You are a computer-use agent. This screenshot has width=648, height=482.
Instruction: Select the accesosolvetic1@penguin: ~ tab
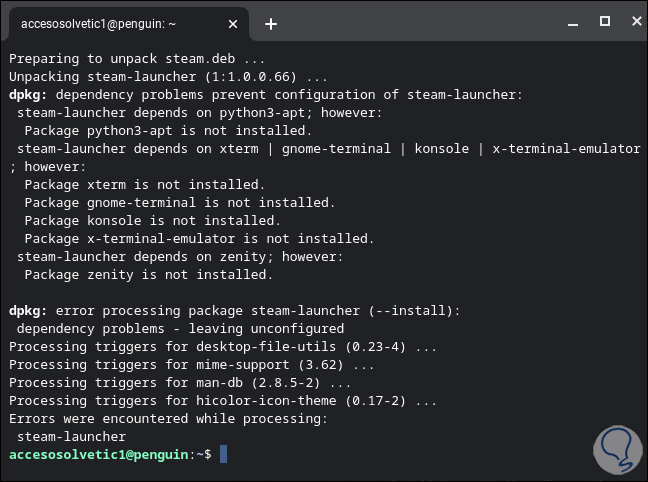(120, 23)
